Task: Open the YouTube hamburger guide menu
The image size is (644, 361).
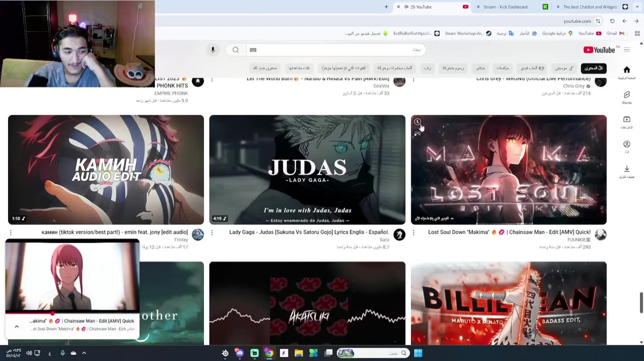Action: point(626,50)
